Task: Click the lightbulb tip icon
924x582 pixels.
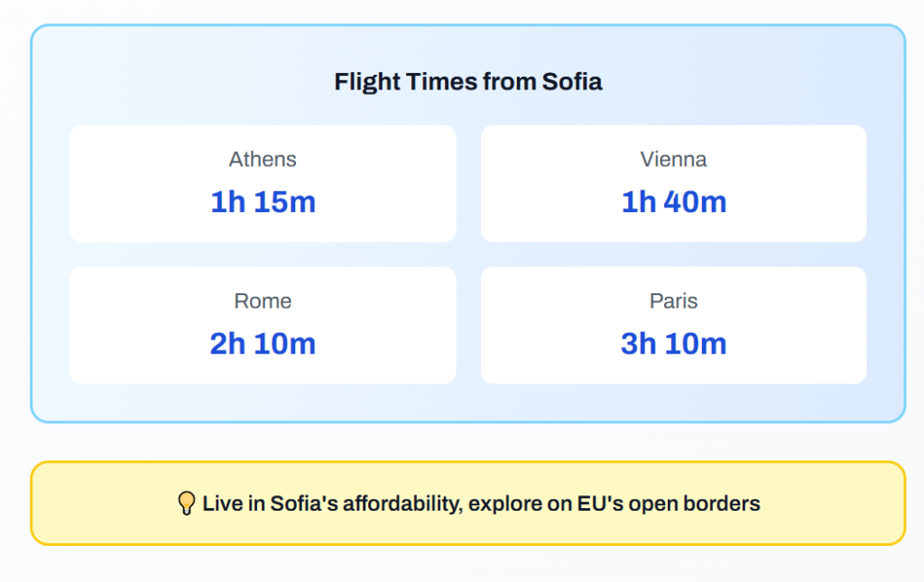Action: pos(187,503)
